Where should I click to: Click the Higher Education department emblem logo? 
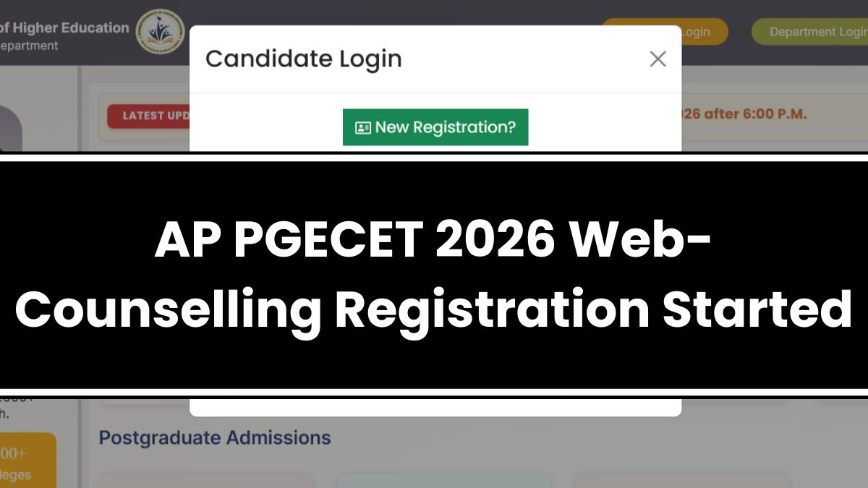[x=160, y=32]
